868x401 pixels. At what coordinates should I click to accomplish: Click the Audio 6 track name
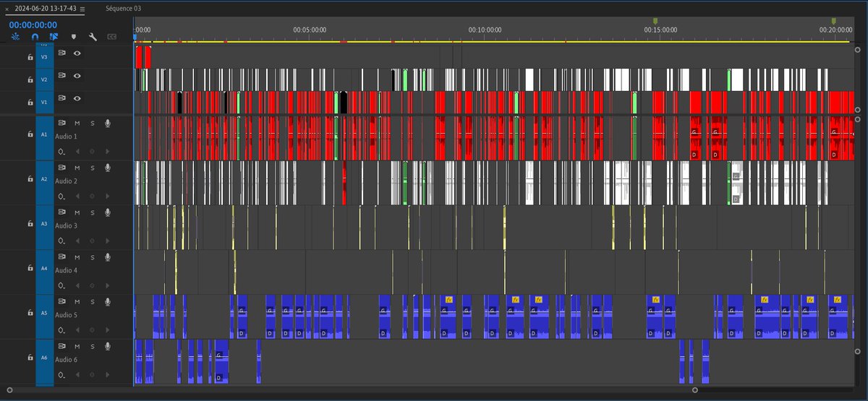pos(66,360)
